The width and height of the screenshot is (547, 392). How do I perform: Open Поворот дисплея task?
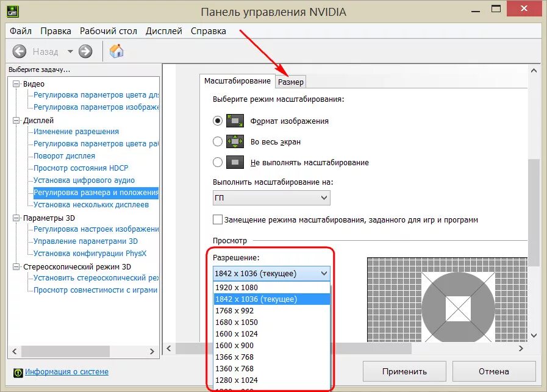point(64,156)
